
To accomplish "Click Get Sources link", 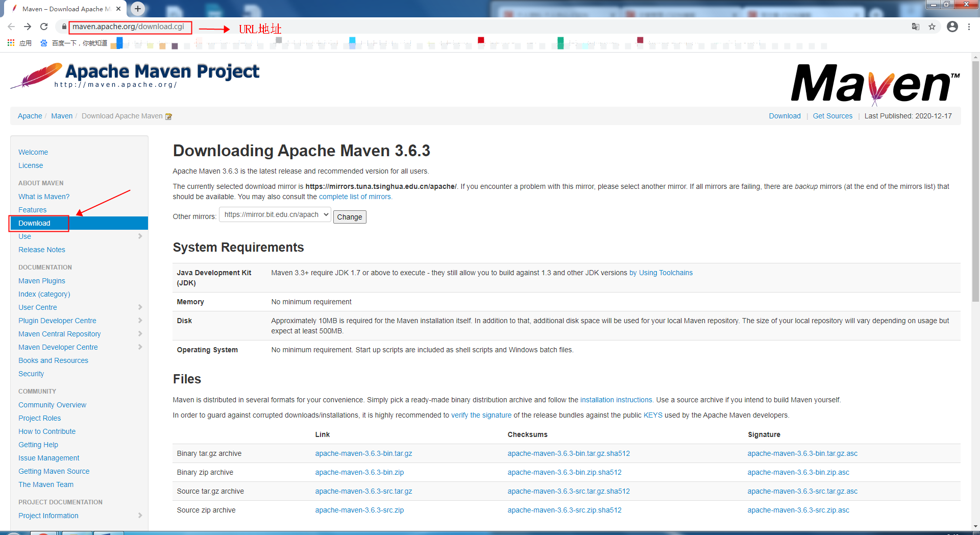I will coord(832,116).
